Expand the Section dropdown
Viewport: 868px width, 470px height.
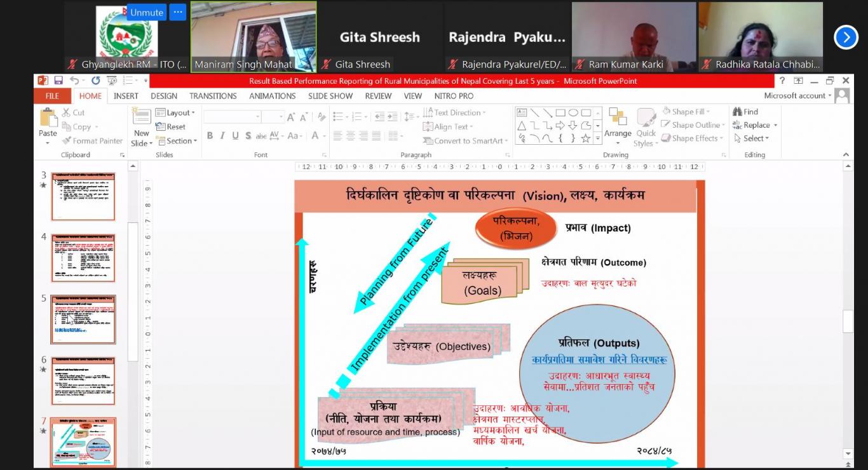click(x=178, y=141)
